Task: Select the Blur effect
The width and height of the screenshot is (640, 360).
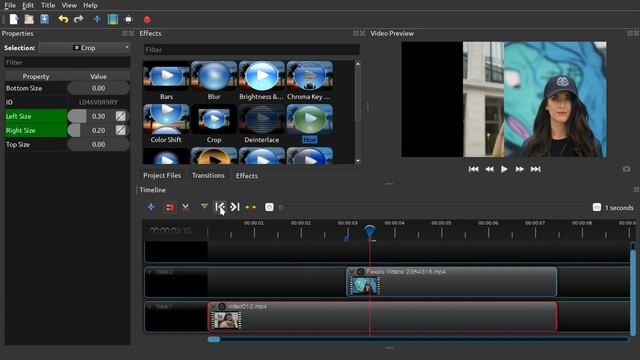Action: [214, 80]
